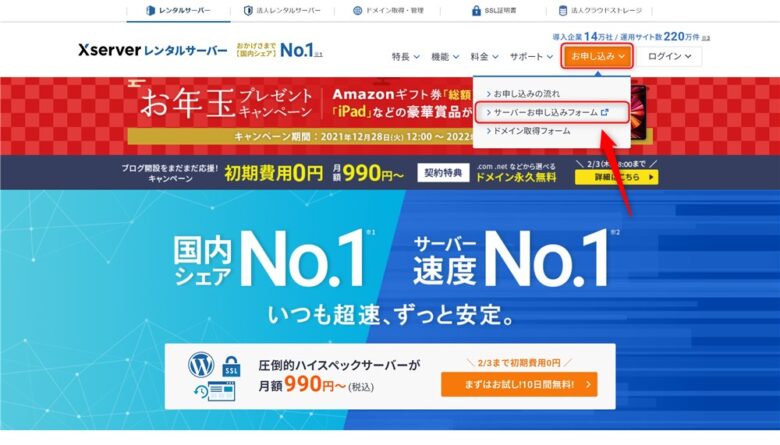Click the yellow 詳細はこちら button

pos(616,177)
